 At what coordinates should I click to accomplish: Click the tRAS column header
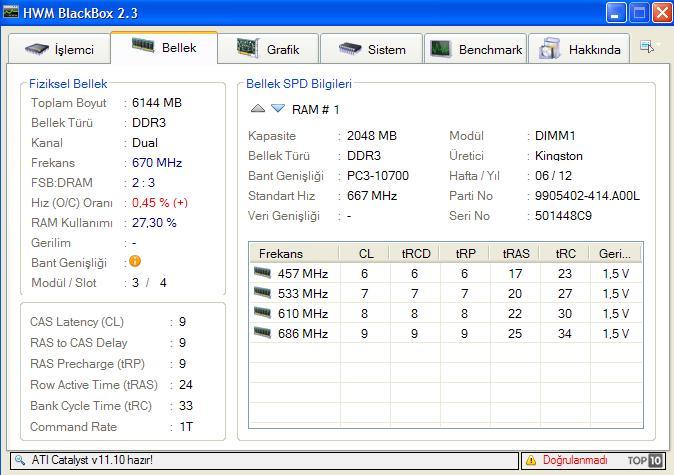pos(515,254)
